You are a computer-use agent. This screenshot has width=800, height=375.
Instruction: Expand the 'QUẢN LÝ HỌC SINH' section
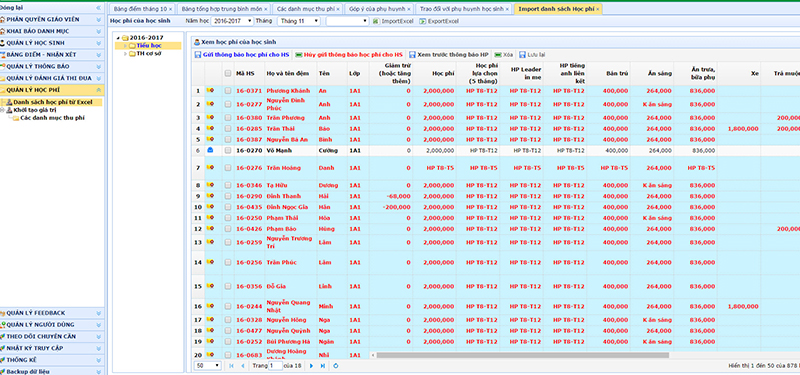(x=98, y=43)
